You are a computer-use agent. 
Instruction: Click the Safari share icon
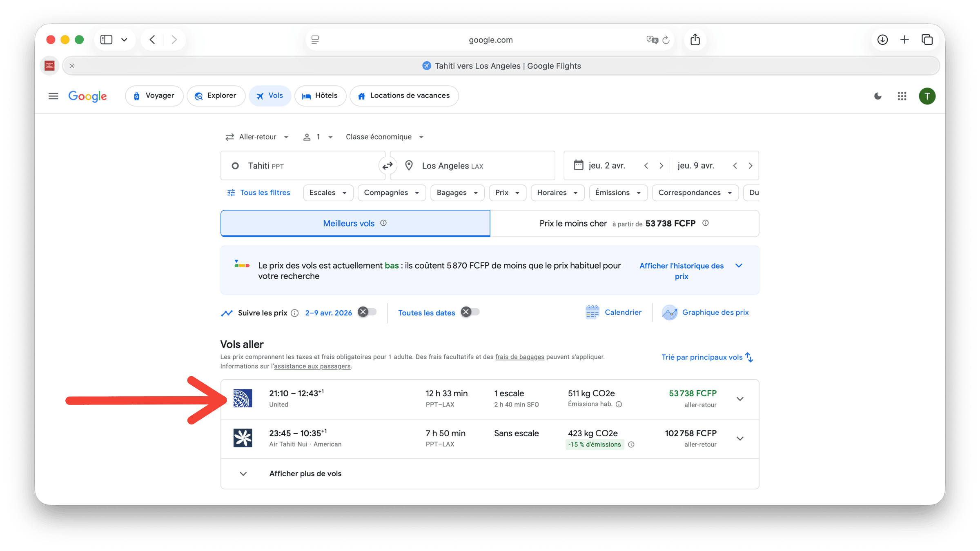[x=695, y=40]
